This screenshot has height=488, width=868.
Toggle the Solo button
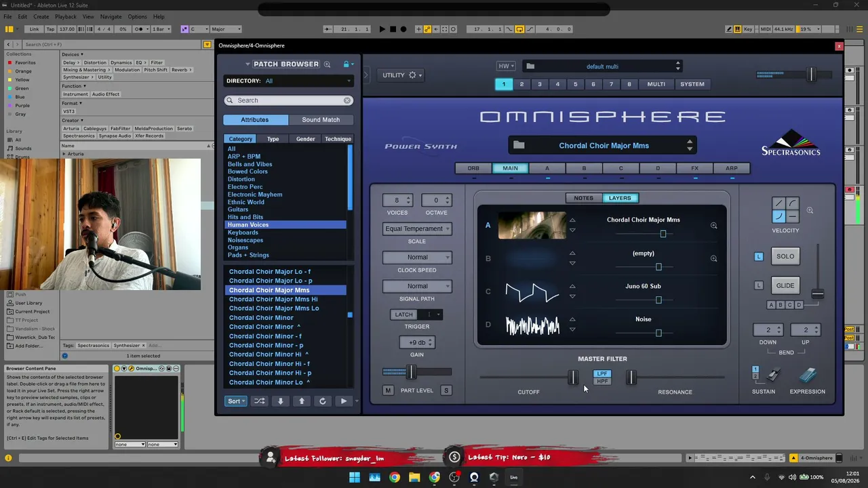pos(785,256)
